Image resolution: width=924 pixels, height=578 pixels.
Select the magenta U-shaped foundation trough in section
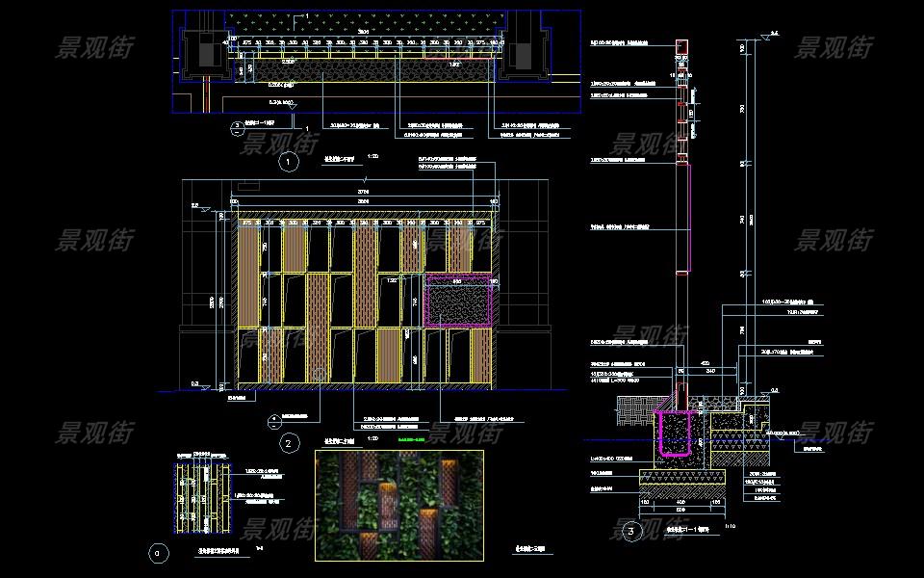(674, 433)
